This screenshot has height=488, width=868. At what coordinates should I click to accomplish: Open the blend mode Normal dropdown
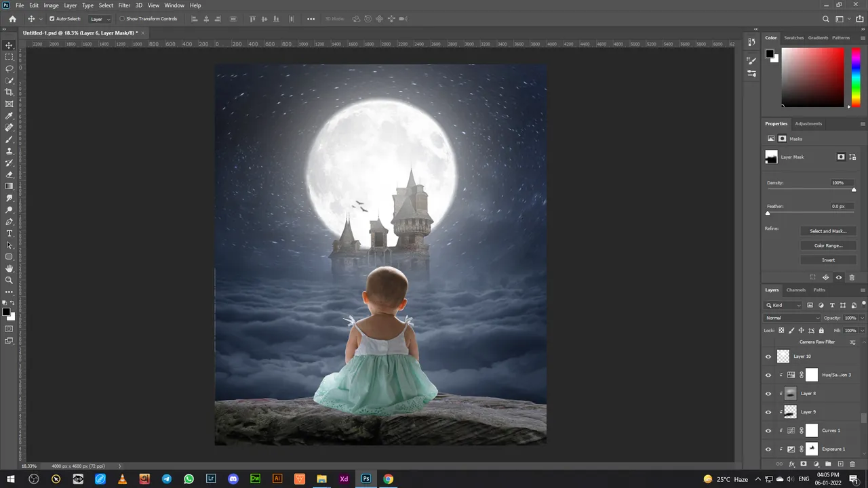[793, 318]
